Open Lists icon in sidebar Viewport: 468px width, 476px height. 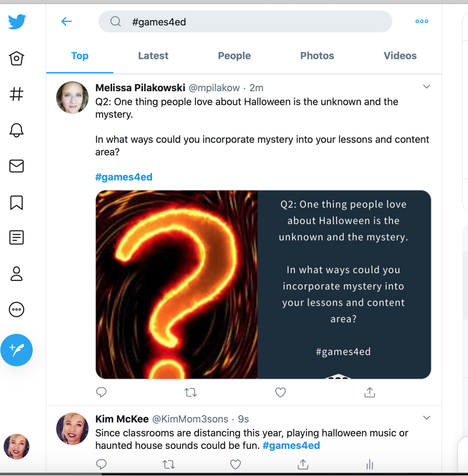16,238
